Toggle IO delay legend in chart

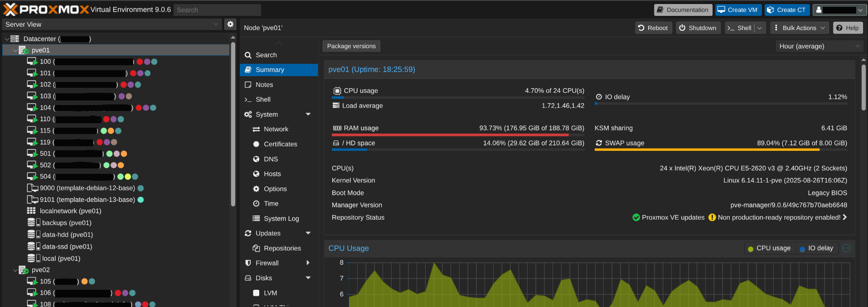pos(817,248)
